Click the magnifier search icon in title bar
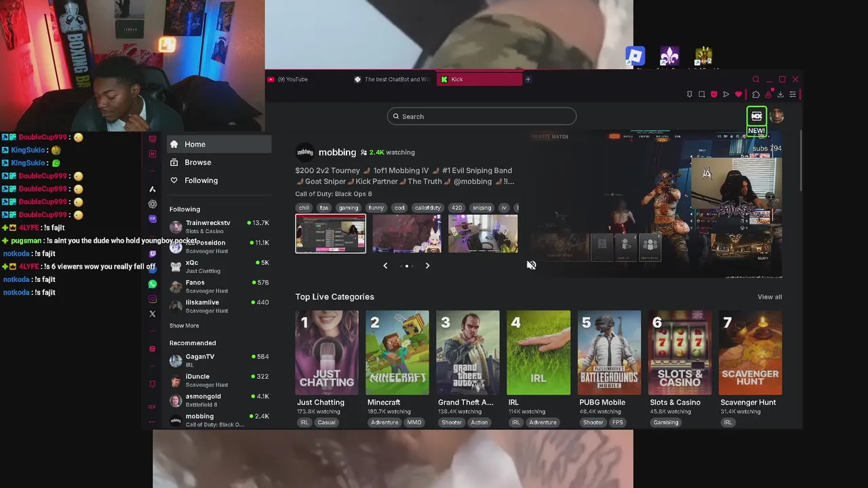Screen dimensions: 868x488 756,79
